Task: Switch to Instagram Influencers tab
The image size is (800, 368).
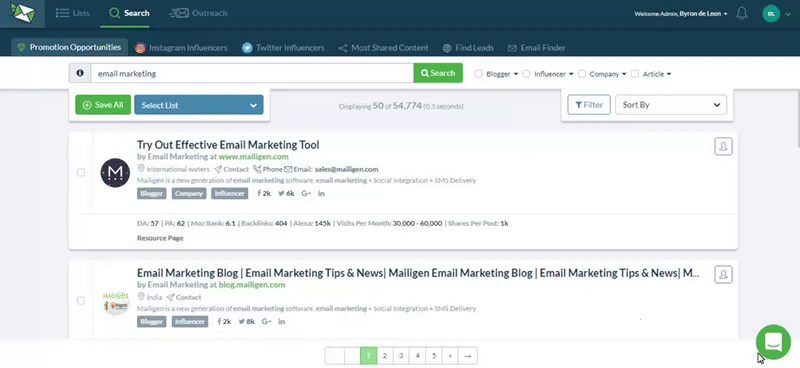Action: pyautogui.click(x=181, y=47)
